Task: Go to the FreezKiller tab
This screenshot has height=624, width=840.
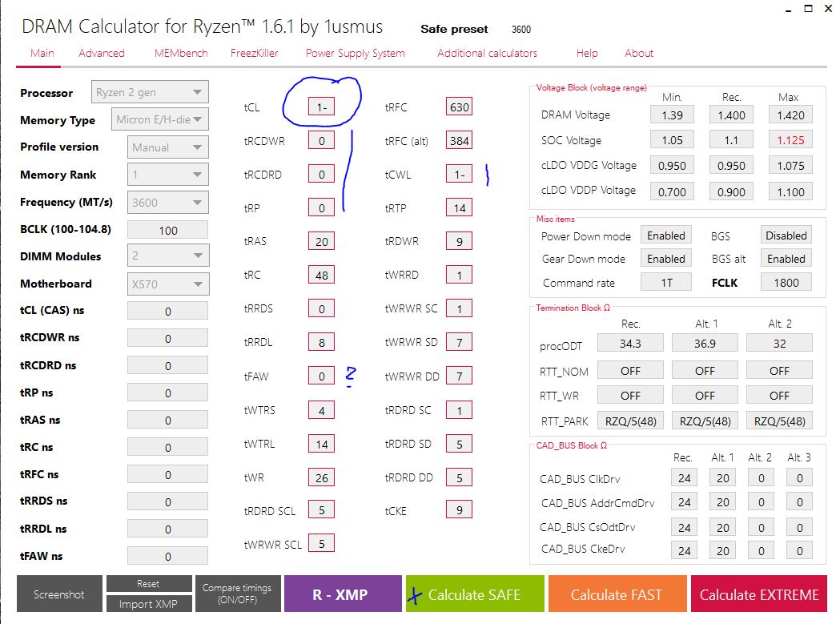Action: pyautogui.click(x=254, y=53)
